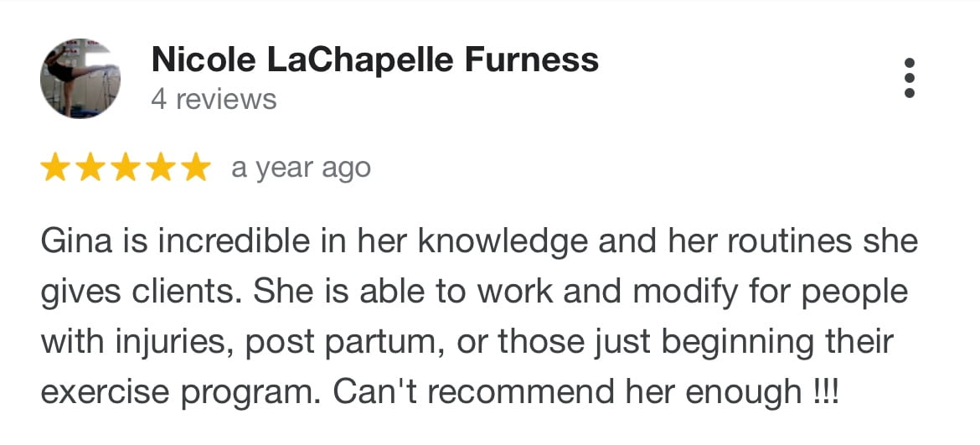The width and height of the screenshot is (980, 445).
Task: View the reviewer's 4 reviews
Action: (214, 100)
